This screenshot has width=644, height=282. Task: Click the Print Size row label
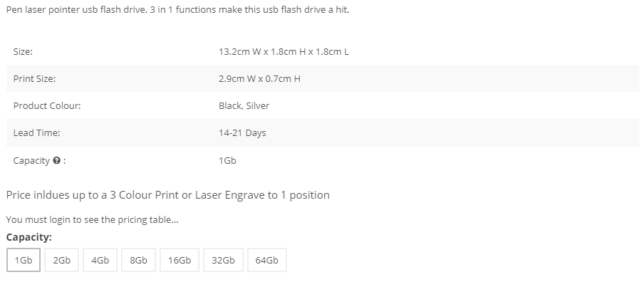[34, 79]
